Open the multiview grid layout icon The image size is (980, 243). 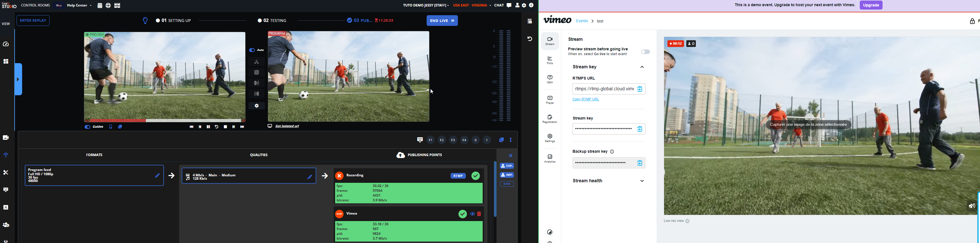[117, 6]
